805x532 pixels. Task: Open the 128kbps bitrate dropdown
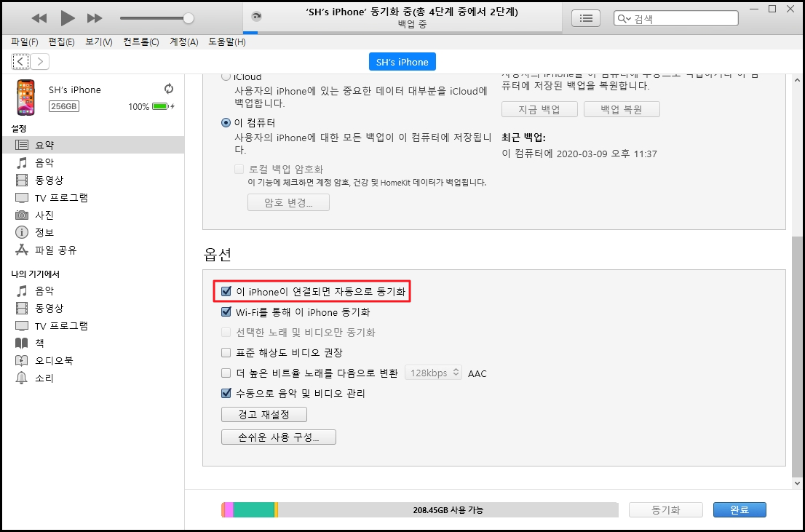click(x=434, y=373)
